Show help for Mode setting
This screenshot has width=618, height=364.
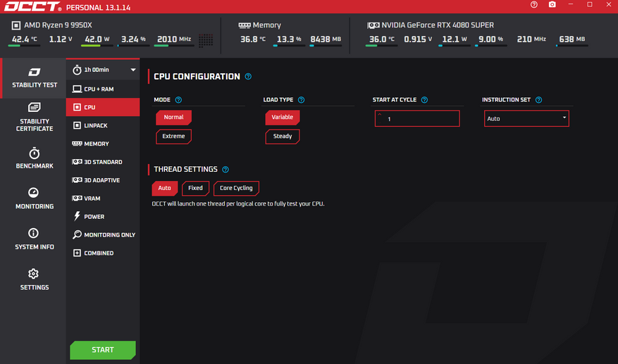point(178,100)
